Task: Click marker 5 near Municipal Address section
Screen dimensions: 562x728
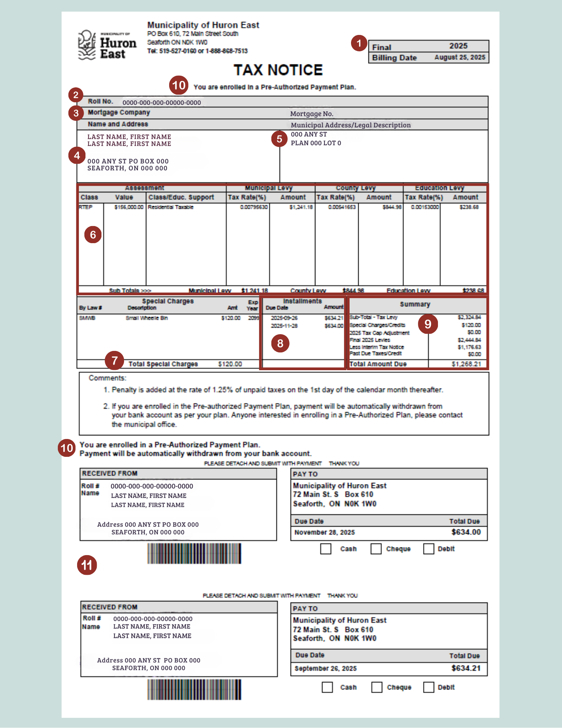Action: click(x=279, y=139)
